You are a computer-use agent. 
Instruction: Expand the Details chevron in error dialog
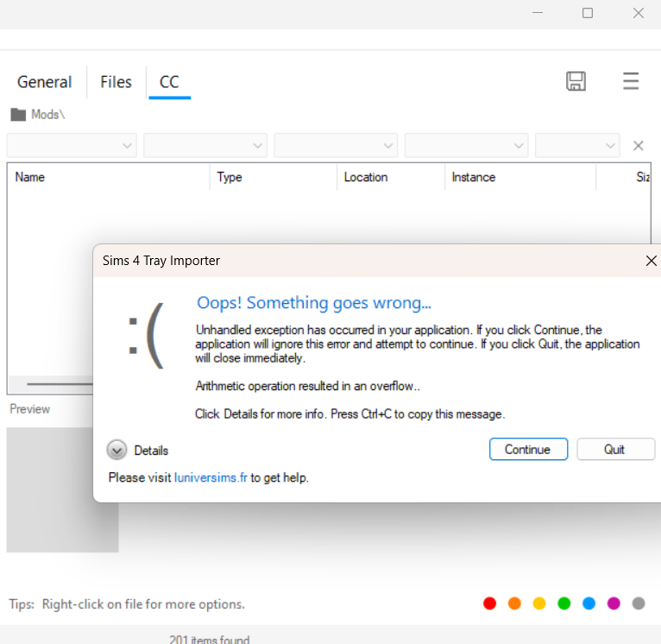pos(117,450)
